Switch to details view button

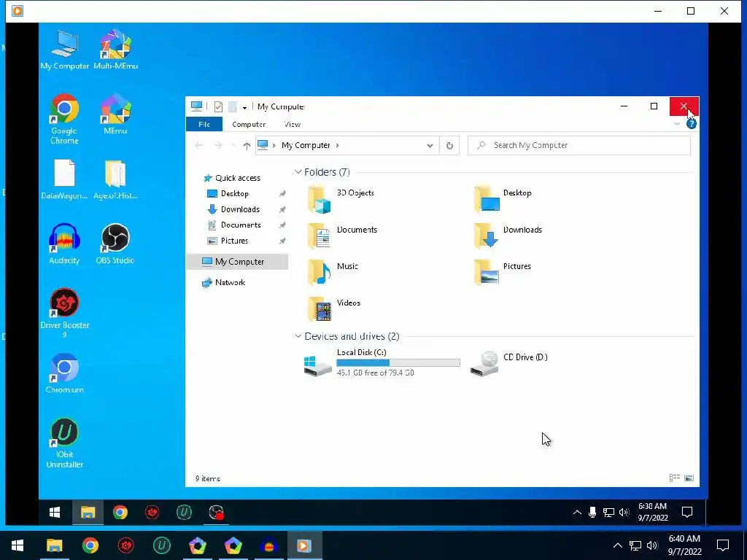[675, 478]
